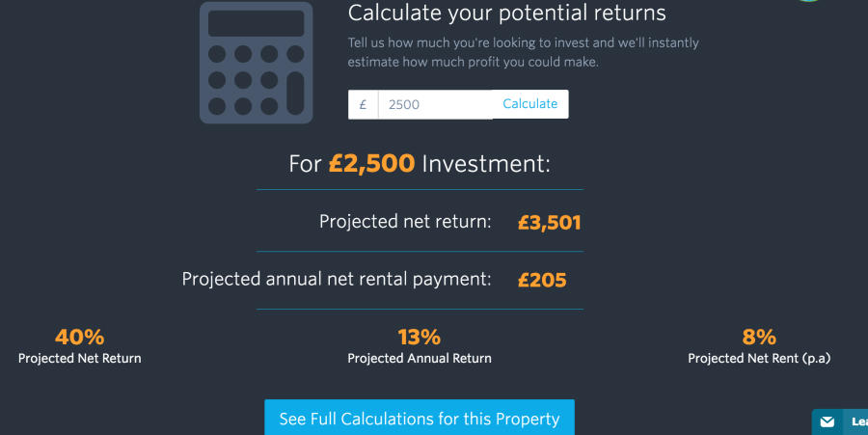Click the large calculator icon

pyautogui.click(x=256, y=63)
